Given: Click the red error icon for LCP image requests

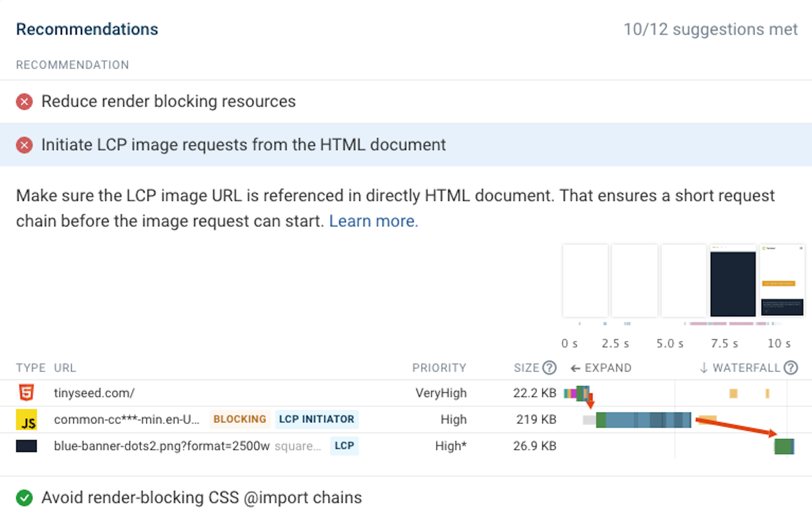Looking at the screenshot, I should [x=24, y=145].
